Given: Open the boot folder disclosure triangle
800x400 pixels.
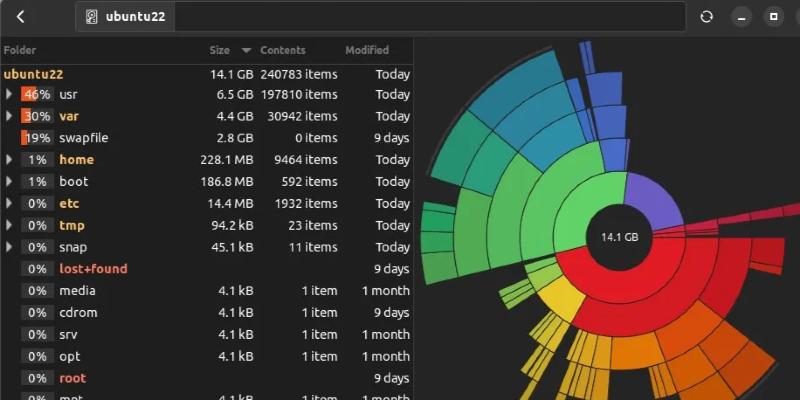Looking at the screenshot, I should point(9,182).
